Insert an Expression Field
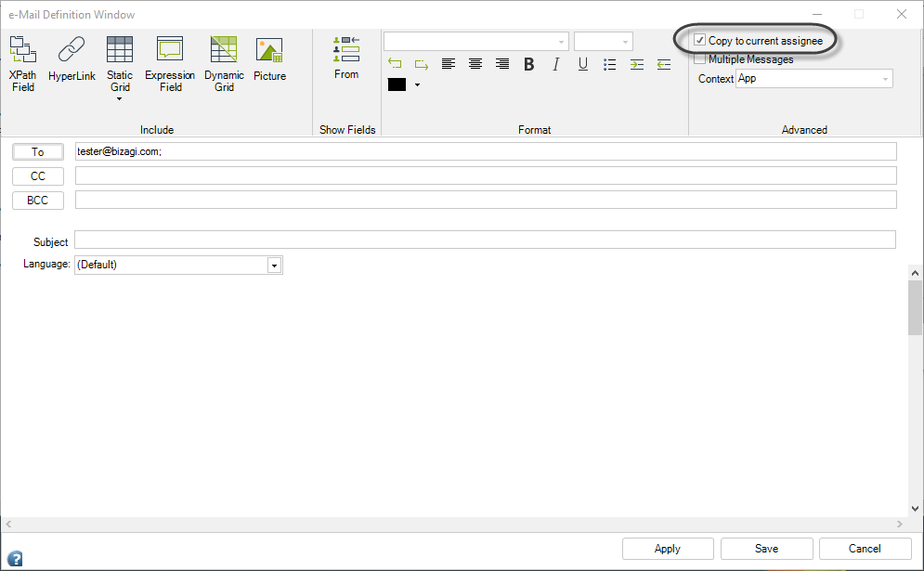Viewport: 924px width, 571px height. coord(170,64)
